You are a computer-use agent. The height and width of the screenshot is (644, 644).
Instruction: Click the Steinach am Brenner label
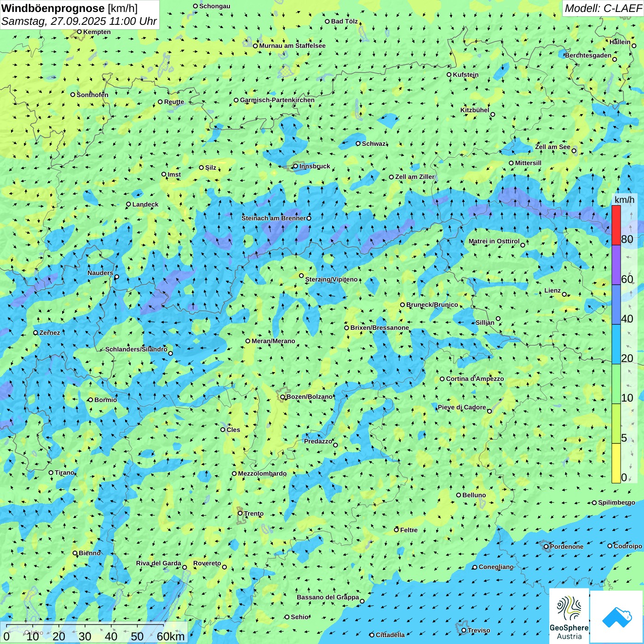point(274,218)
